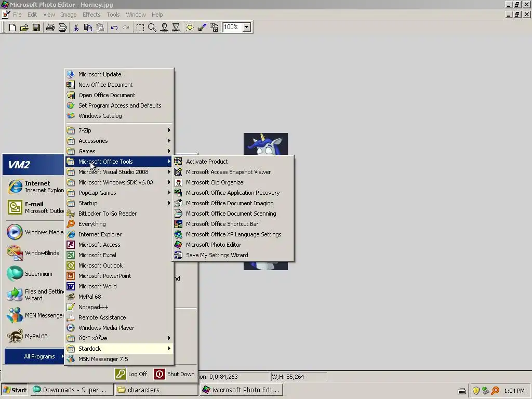The width and height of the screenshot is (532, 399).
Task: Switch to Downloads - Supermium taskbar button
Action: click(72, 390)
